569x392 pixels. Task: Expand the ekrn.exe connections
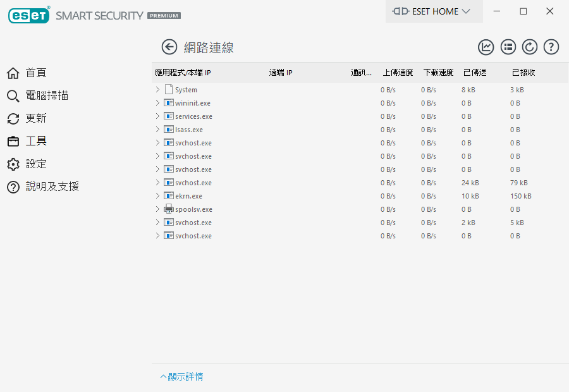(158, 196)
